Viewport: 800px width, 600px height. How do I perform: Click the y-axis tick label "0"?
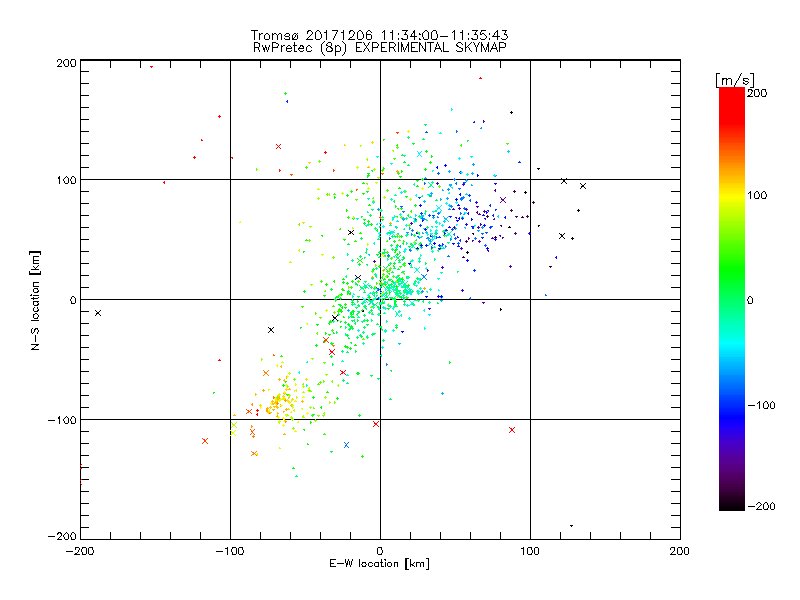(73, 300)
